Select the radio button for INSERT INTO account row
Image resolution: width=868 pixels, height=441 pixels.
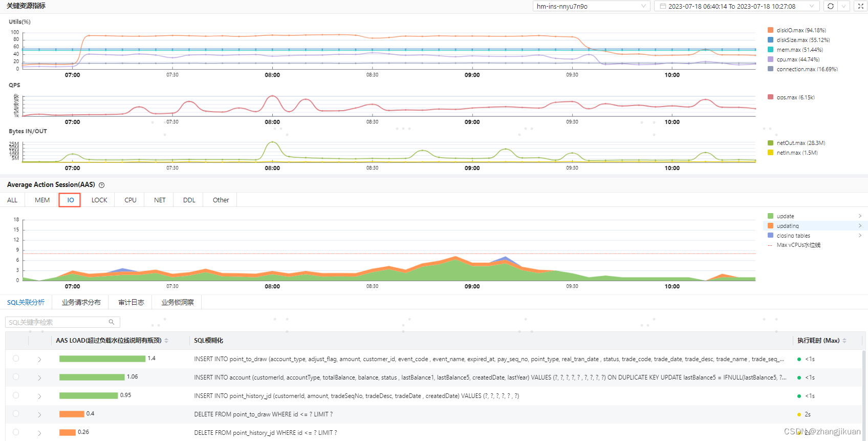point(16,377)
